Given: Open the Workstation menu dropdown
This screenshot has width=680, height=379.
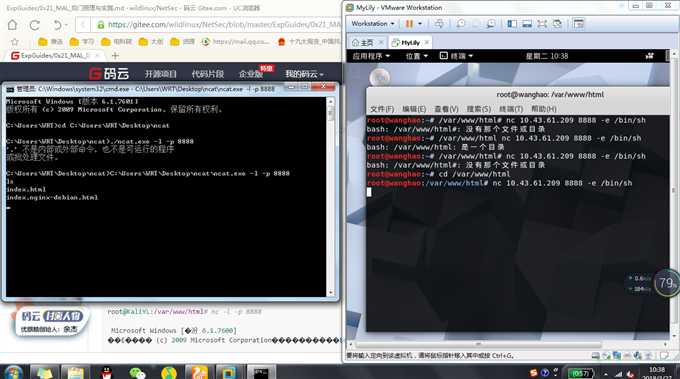Looking at the screenshot, I should click(x=373, y=23).
